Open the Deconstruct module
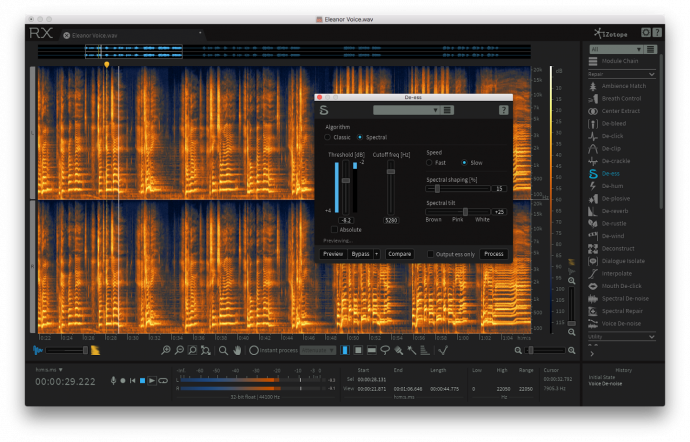 pos(612,249)
